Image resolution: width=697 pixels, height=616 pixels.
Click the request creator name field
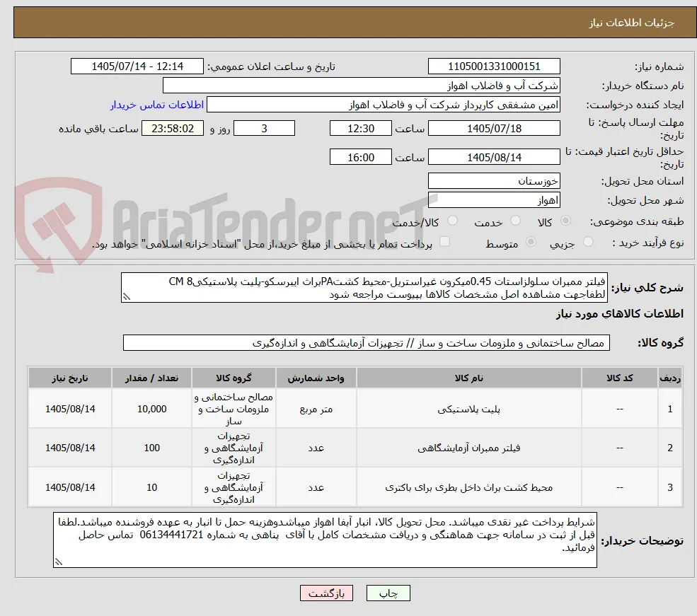point(383,105)
